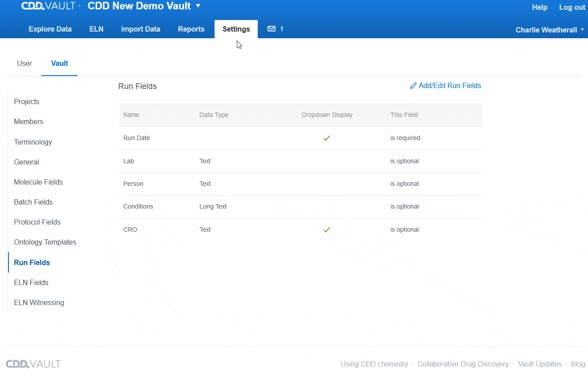
Task: Click the Lab field name
Action: pos(129,161)
